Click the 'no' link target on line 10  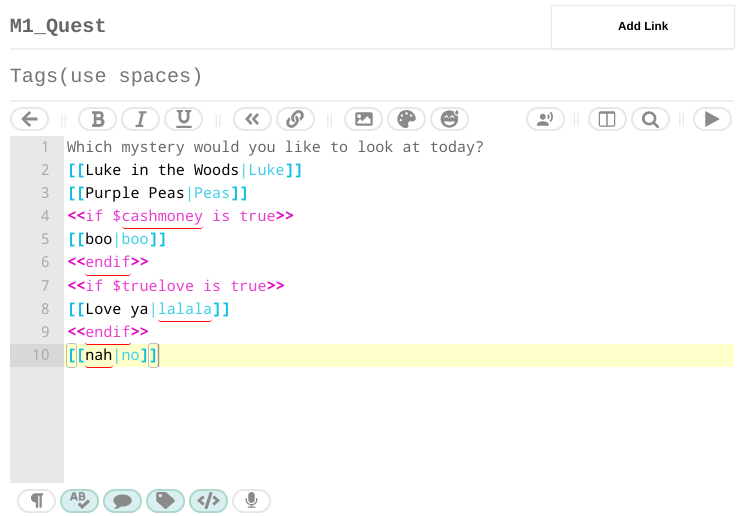point(130,355)
